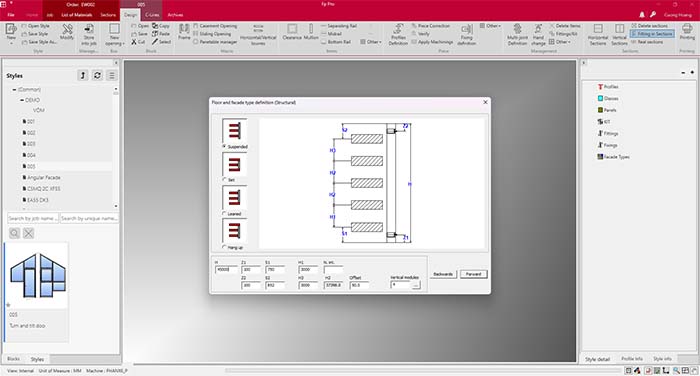Open the List of Materials tab
Viewport: 700px width, 376px height.
point(77,15)
